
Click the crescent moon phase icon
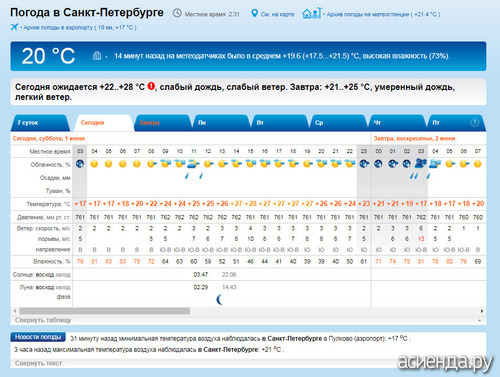(220, 299)
